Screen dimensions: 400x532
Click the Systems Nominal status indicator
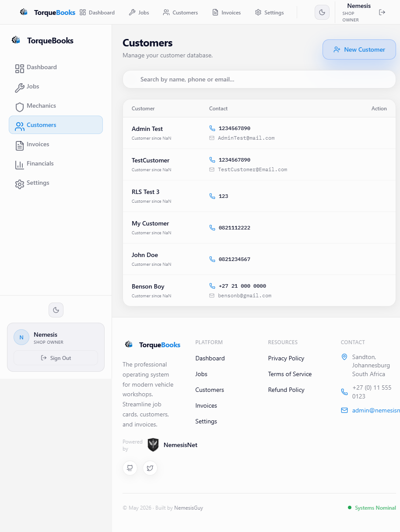[x=372, y=508]
